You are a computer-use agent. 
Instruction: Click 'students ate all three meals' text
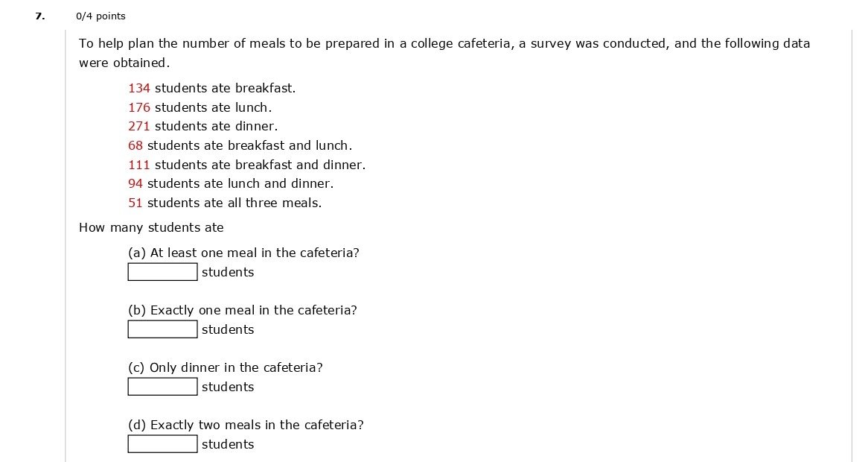coord(234,203)
